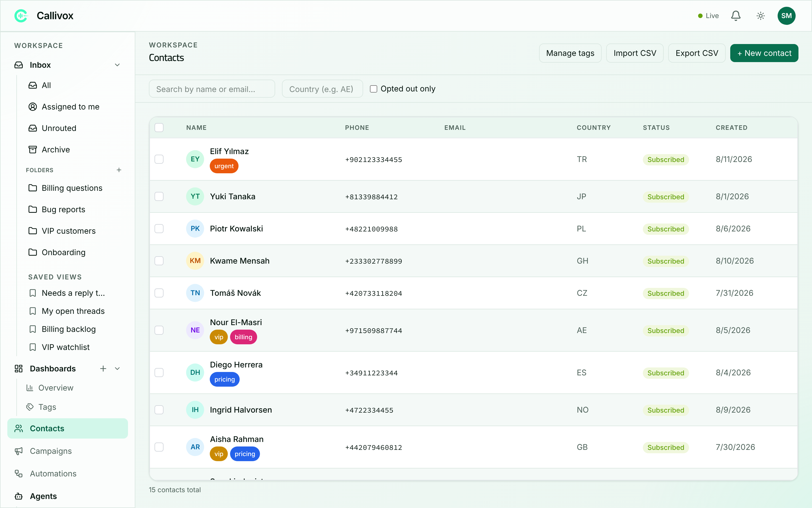Add a new folder with plus icon
Viewport: 812px width, 508px height.
(119, 170)
